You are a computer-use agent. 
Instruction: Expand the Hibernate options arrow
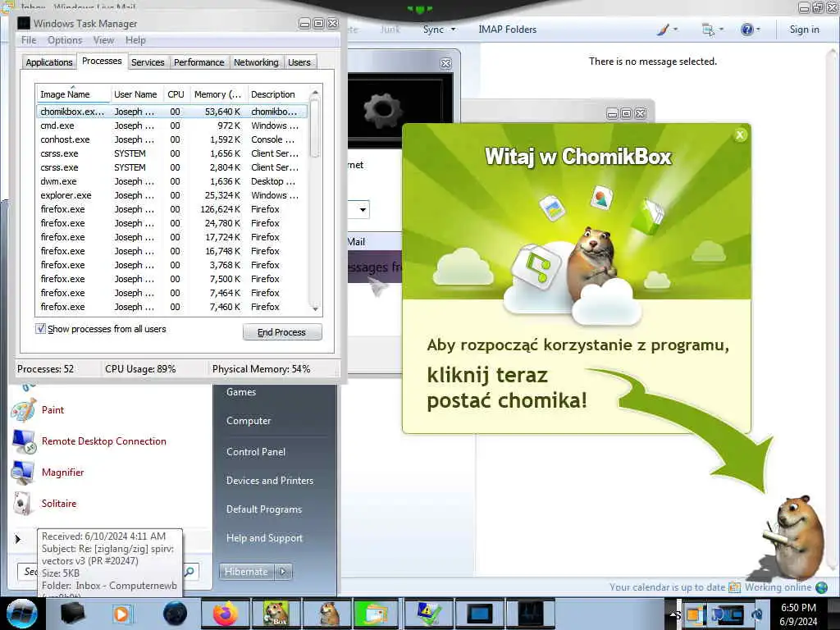pyautogui.click(x=283, y=572)
